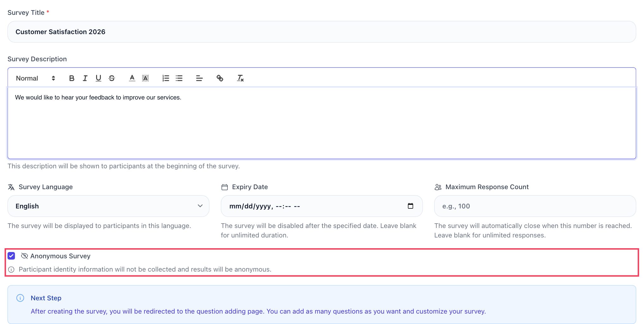644x324 pixels.
Task: Click into the Survey Title field
Action: click(x=322, y=32)
